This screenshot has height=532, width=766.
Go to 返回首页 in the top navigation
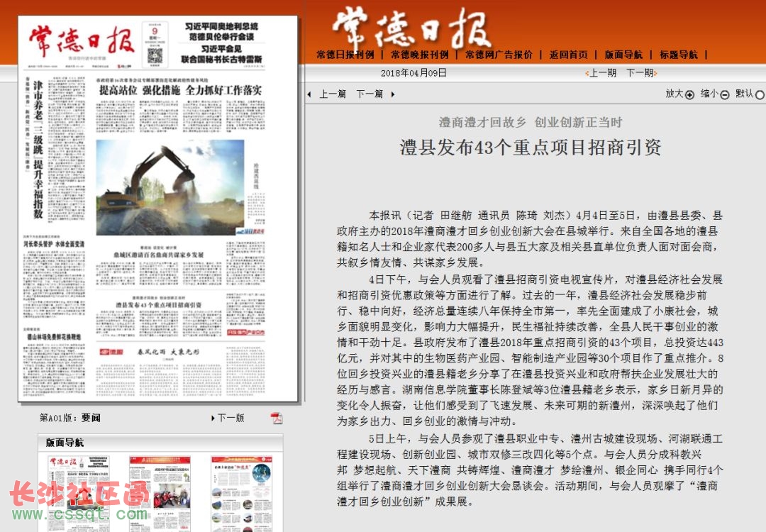coord(569,55)
